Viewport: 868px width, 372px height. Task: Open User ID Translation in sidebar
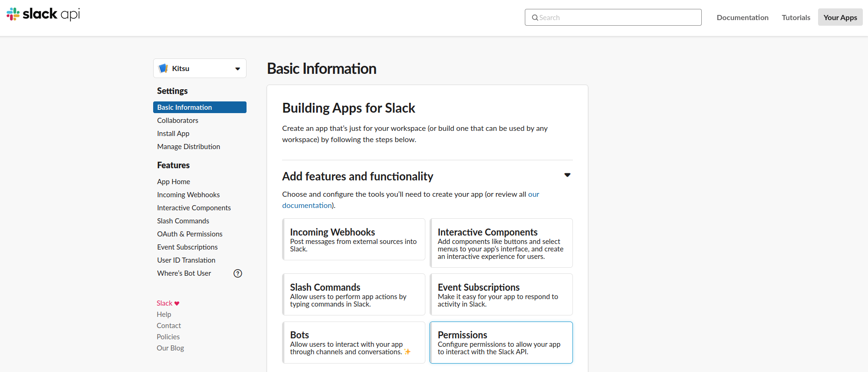pos(186,260)
